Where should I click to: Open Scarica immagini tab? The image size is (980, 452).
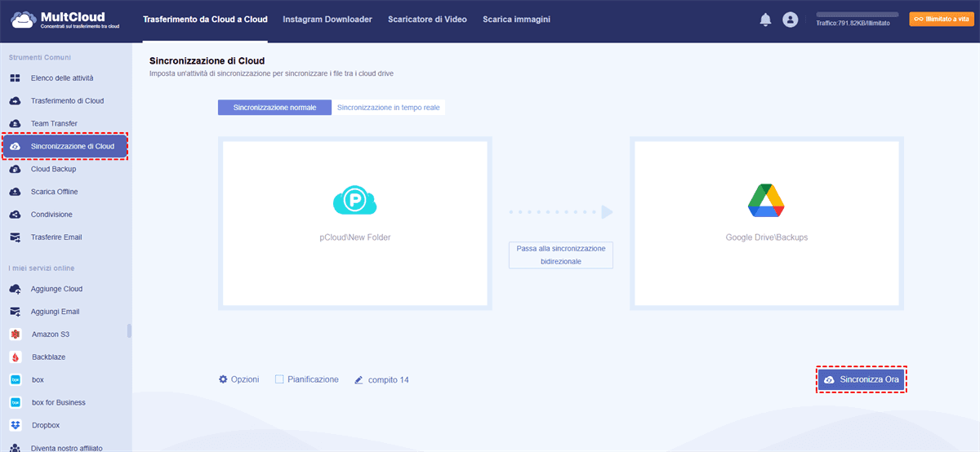point(516,20)
